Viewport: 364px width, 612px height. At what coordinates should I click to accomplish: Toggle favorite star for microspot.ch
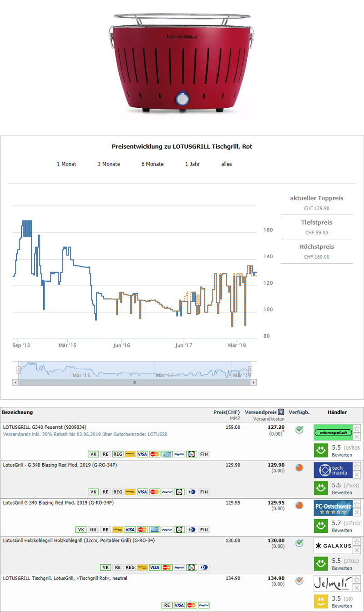(x=357, y=428)
